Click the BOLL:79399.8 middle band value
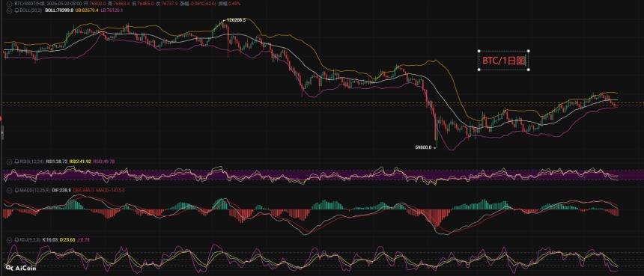This screenshot has height=276, width=644. tap(59, 10)
